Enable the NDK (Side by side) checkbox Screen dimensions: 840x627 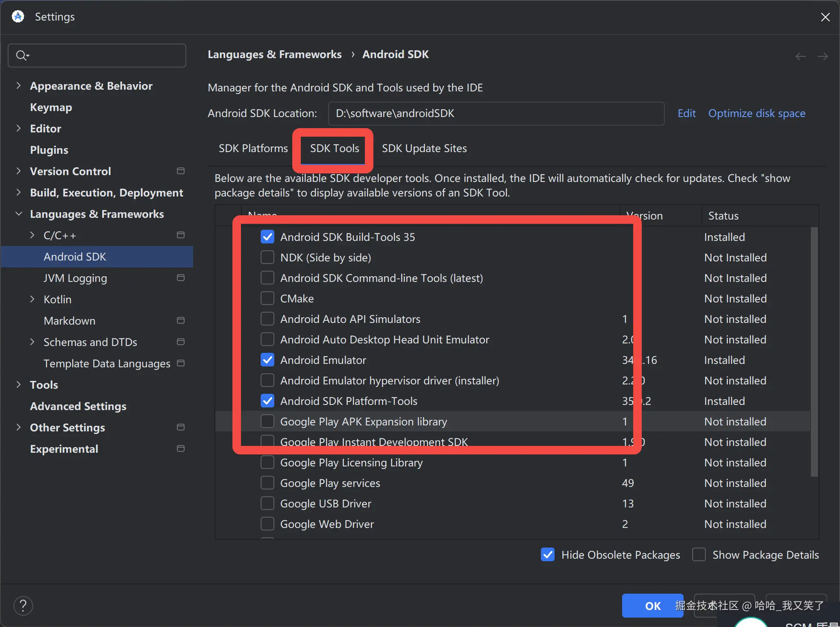pos(267,258)
